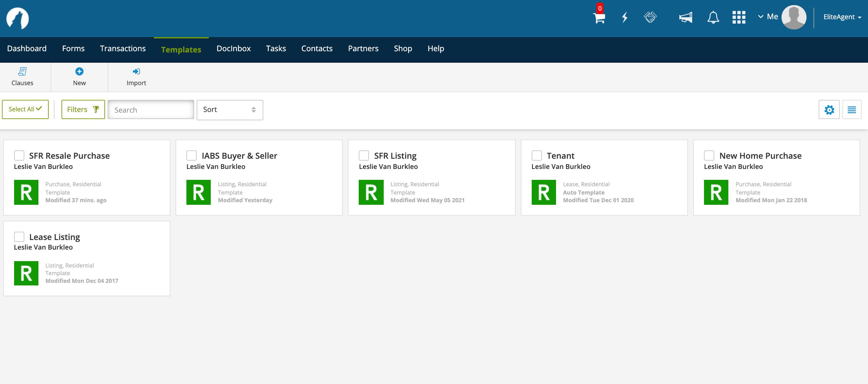Open the Filters button
The image size is (868, 384).
click(83, 109)
